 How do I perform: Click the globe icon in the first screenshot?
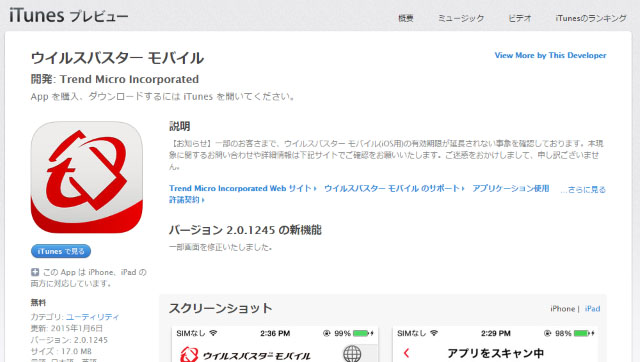point(352,353)
